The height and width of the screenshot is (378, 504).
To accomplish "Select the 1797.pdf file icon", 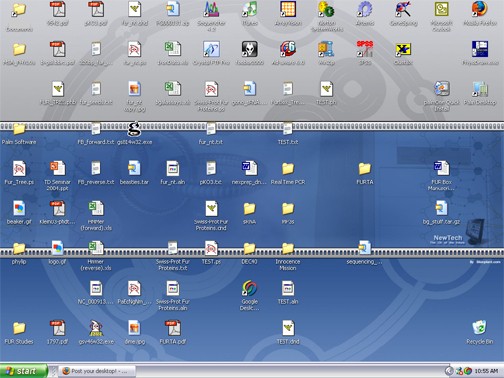I will [x=58, y=328].
